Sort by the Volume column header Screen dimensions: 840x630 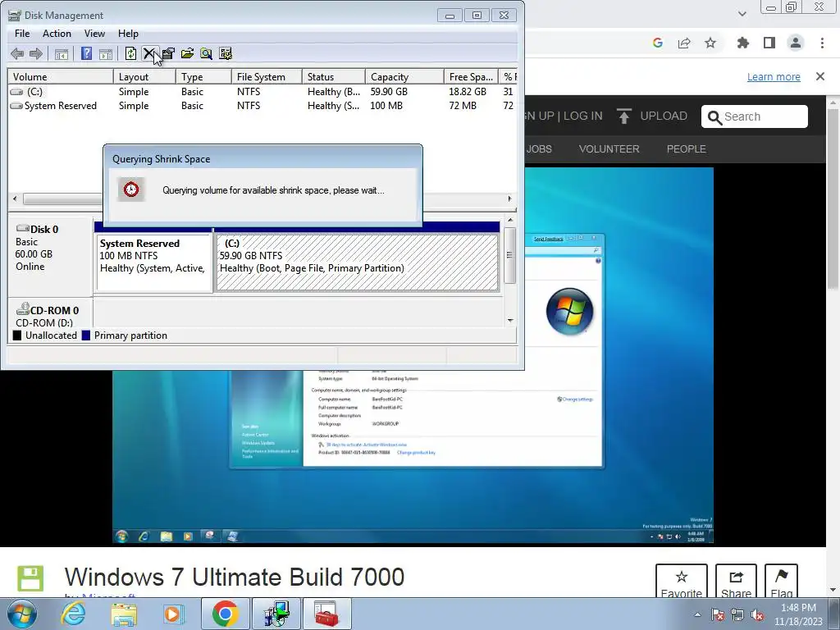pos(61,76)
